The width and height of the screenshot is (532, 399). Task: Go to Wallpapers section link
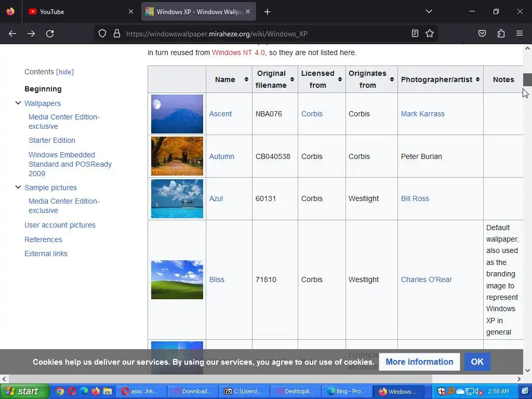click(x=43, y=103)
